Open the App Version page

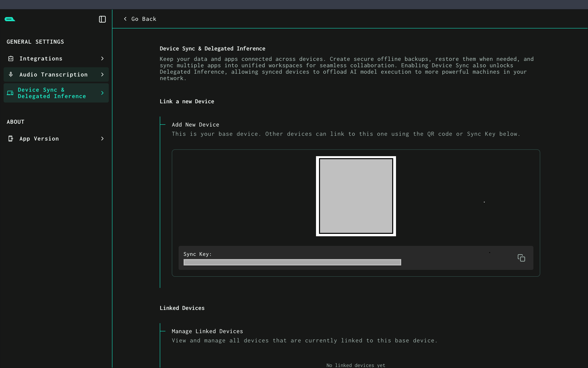[39, 139]
